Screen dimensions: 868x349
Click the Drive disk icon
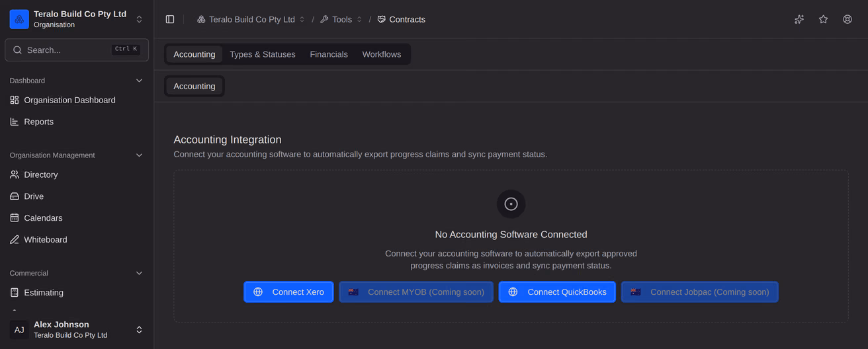[x=15, y=196]
